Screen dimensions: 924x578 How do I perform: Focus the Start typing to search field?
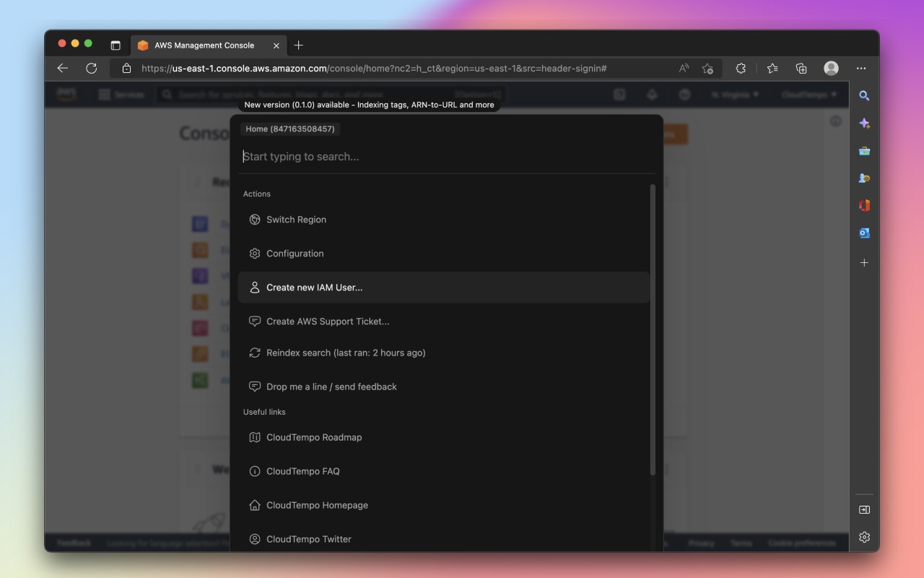pos(447,156)
